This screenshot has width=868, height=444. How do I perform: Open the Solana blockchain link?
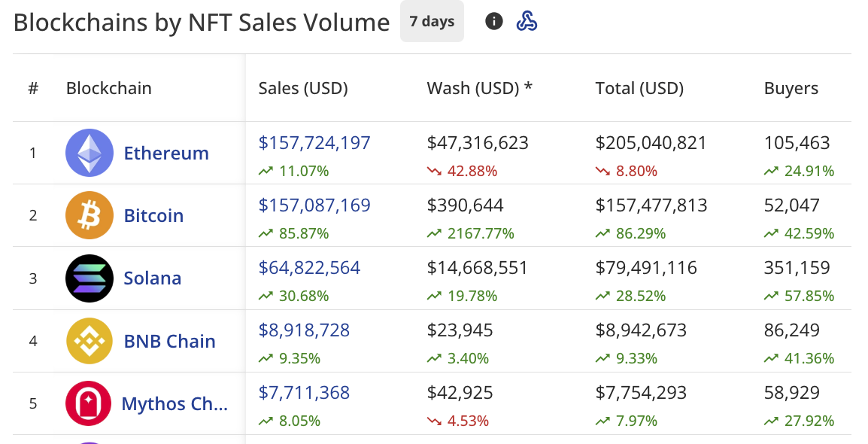(x=152, y=278)
